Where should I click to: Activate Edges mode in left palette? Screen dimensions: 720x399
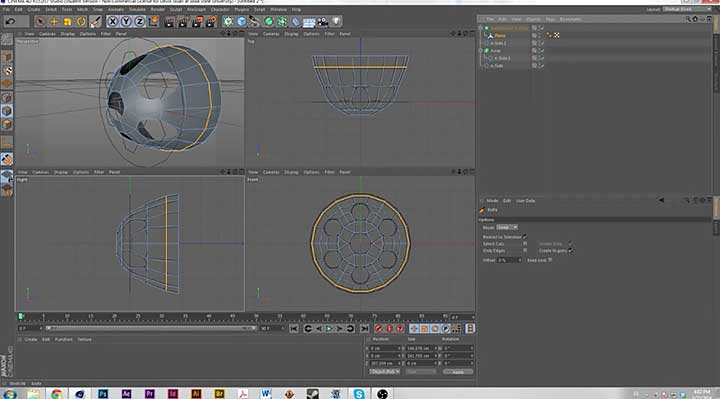[6, 111]
